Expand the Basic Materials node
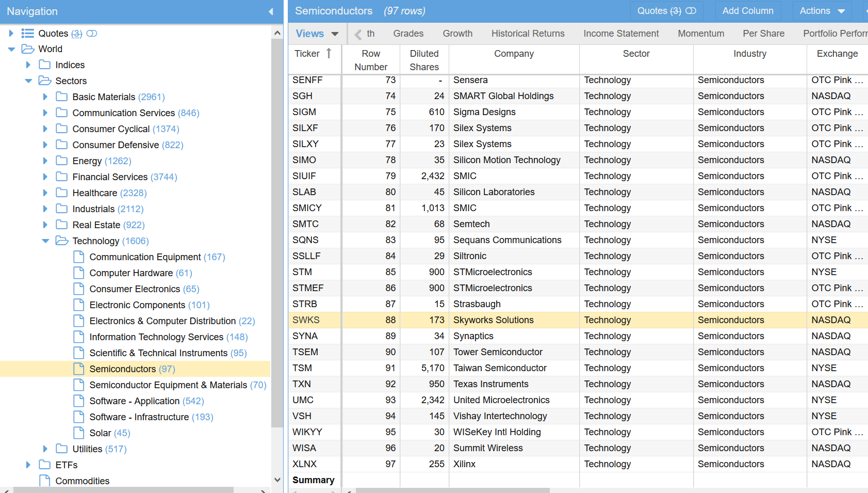 [x=45, y=97]
